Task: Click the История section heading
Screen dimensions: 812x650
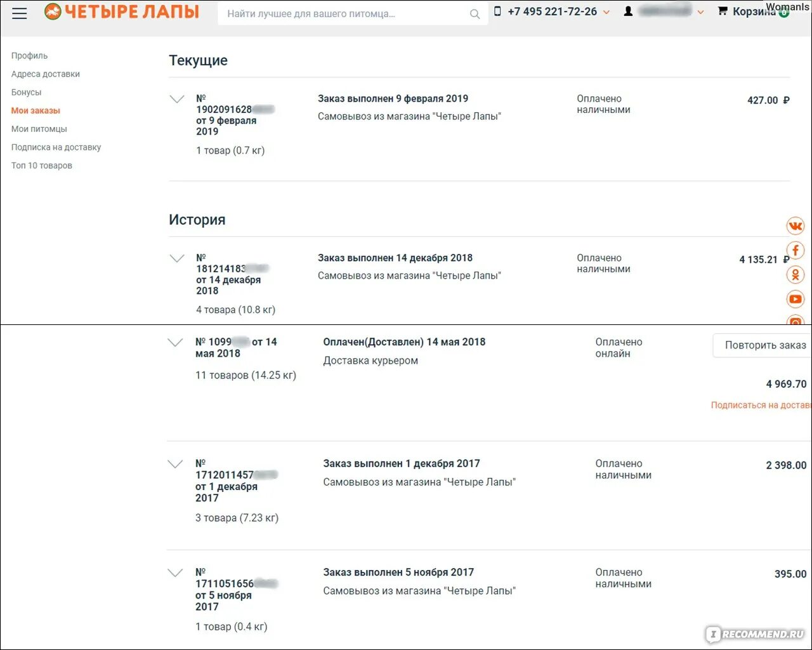Action: coord(197,220)
